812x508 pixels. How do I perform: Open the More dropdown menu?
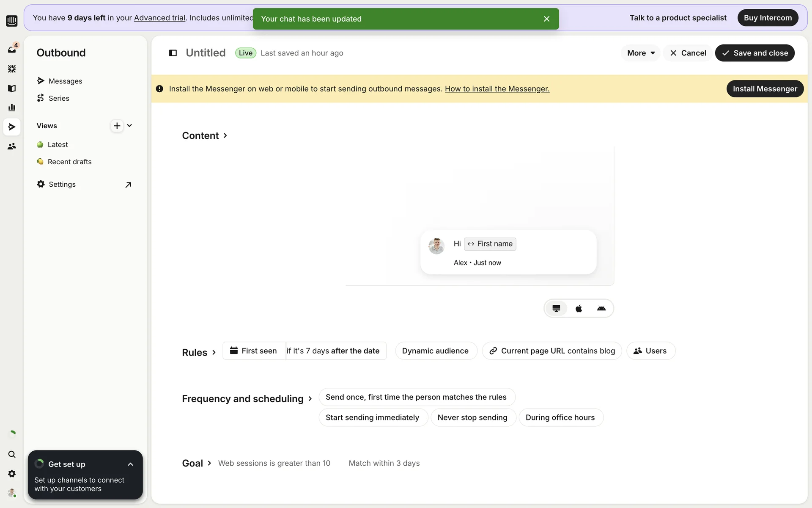[640, 53]
